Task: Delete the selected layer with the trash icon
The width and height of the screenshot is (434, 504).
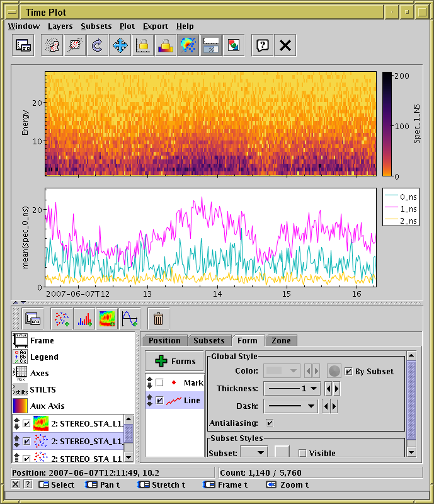Action: (x=158, y=319)
